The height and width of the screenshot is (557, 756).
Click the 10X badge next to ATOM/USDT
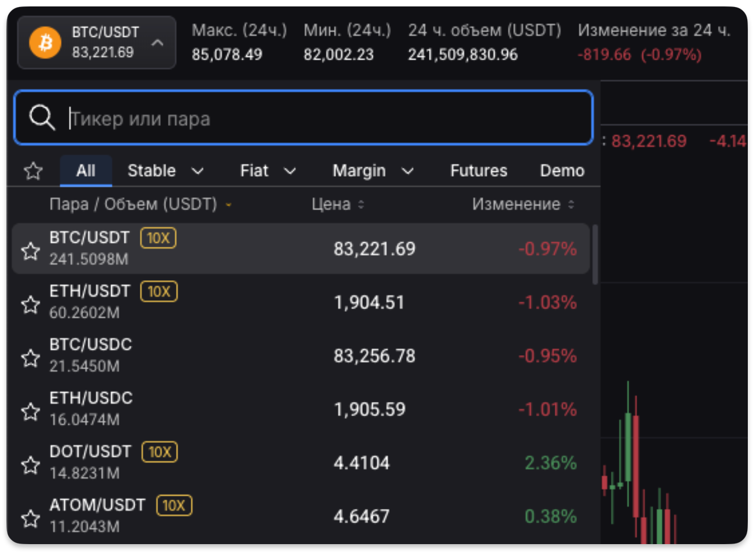(x=174, y=506)
